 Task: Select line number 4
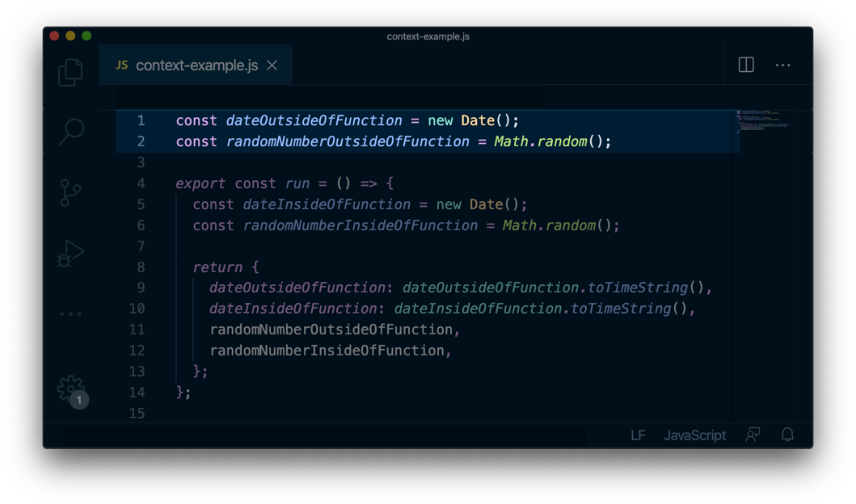(140, 183)
